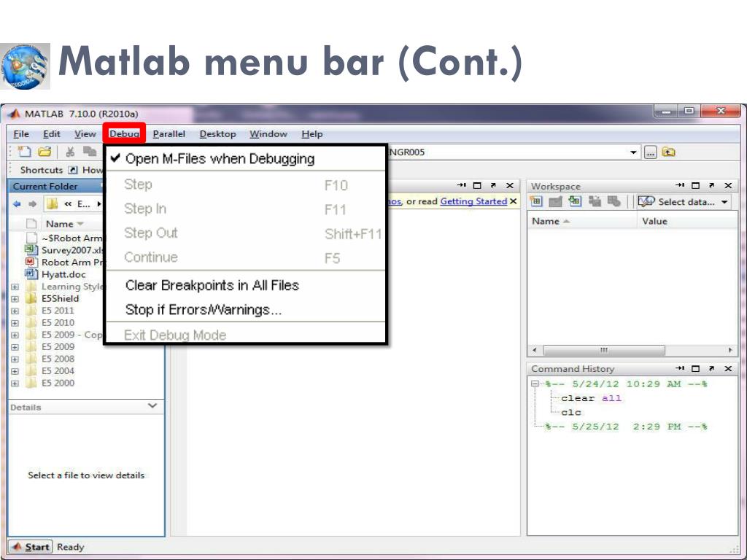Click the browse for folder '...' button
747x560 pixels.
coord(650,152)
